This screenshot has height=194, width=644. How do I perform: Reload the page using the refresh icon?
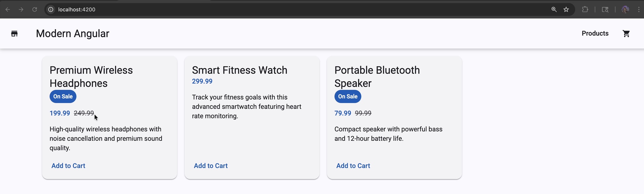tap(35, 9)
